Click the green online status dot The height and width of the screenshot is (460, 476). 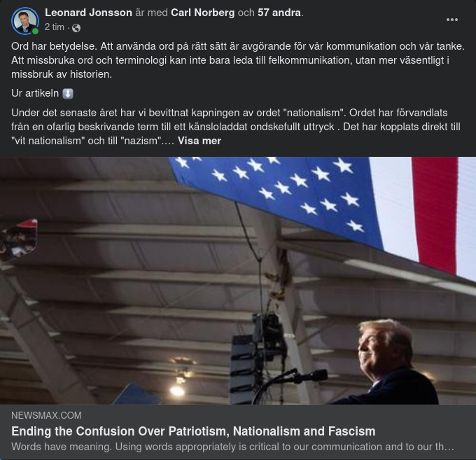coord(35,31)
